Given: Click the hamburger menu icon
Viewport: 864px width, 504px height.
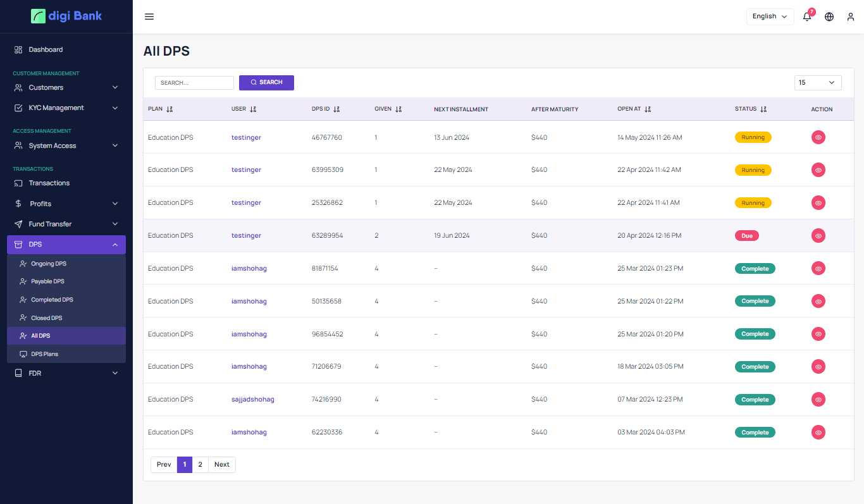Looking at the screenshot, I should click(149, 16).
